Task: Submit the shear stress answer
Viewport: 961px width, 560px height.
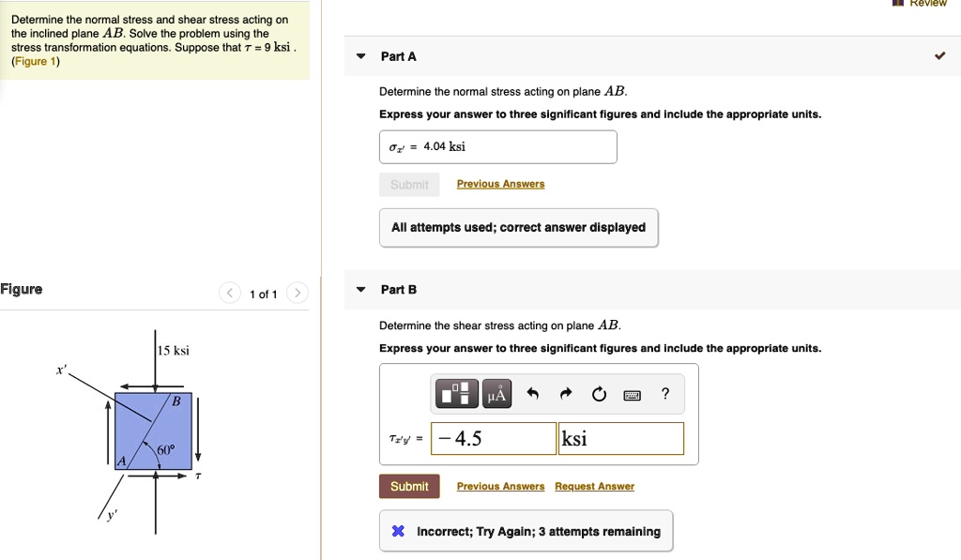Action: pos(409,486)
